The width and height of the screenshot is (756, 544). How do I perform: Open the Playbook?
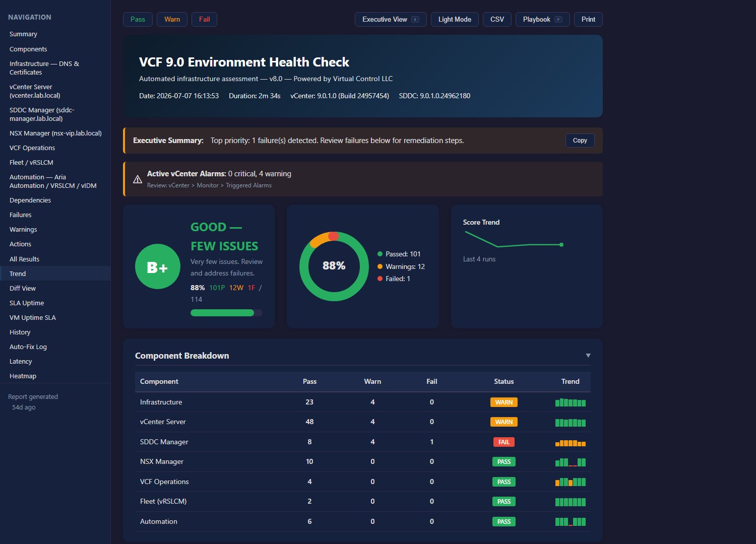542,20
